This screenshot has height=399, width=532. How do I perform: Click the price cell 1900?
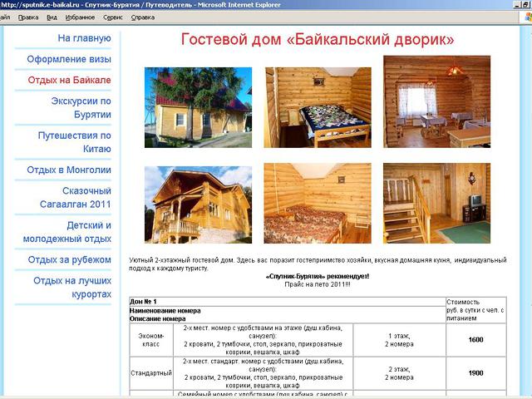pos(475,373)
